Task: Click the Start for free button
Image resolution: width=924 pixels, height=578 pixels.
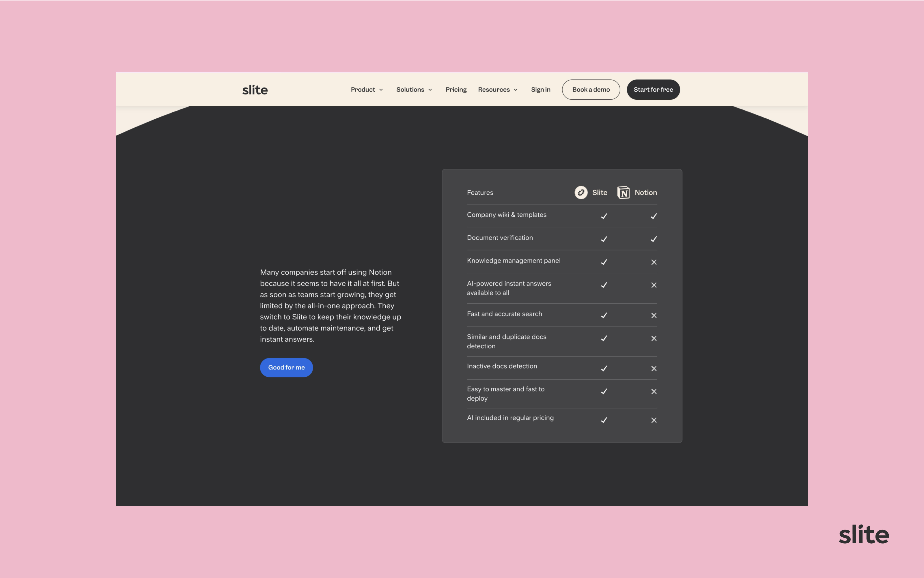Action: pyautogui.click(x=653, y=89)
